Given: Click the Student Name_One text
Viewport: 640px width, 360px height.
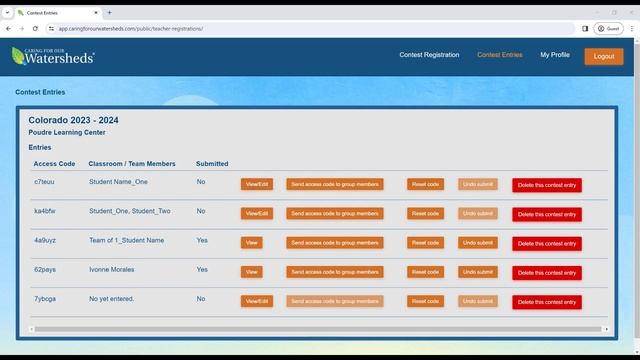Looking at the screenshot, I should [x=118, y=182].
